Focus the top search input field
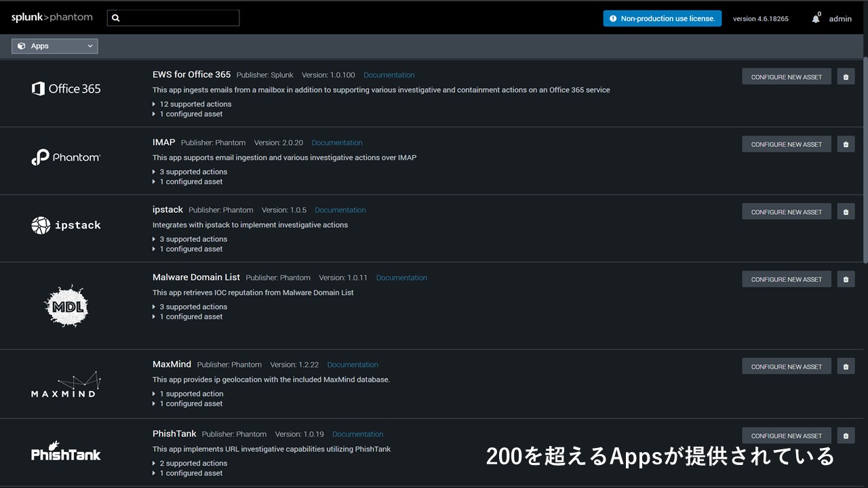The image size is (868, 488). pyautogui.click(x=173, y=18)
